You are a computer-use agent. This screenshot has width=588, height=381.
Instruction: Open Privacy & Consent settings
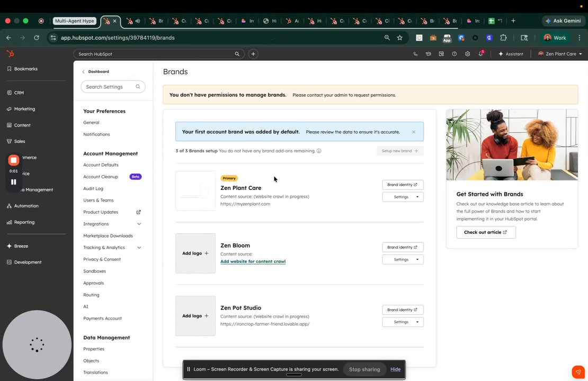[102, 259]
